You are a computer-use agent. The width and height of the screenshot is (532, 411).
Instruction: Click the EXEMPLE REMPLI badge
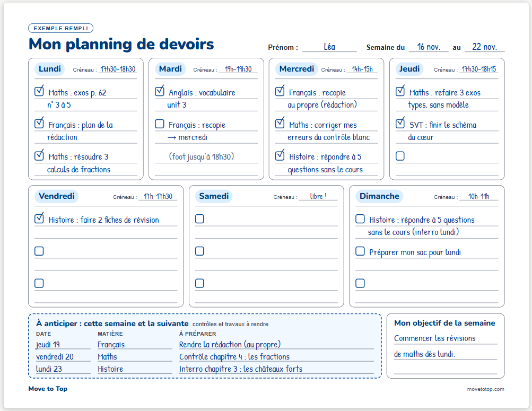(61, 28)
